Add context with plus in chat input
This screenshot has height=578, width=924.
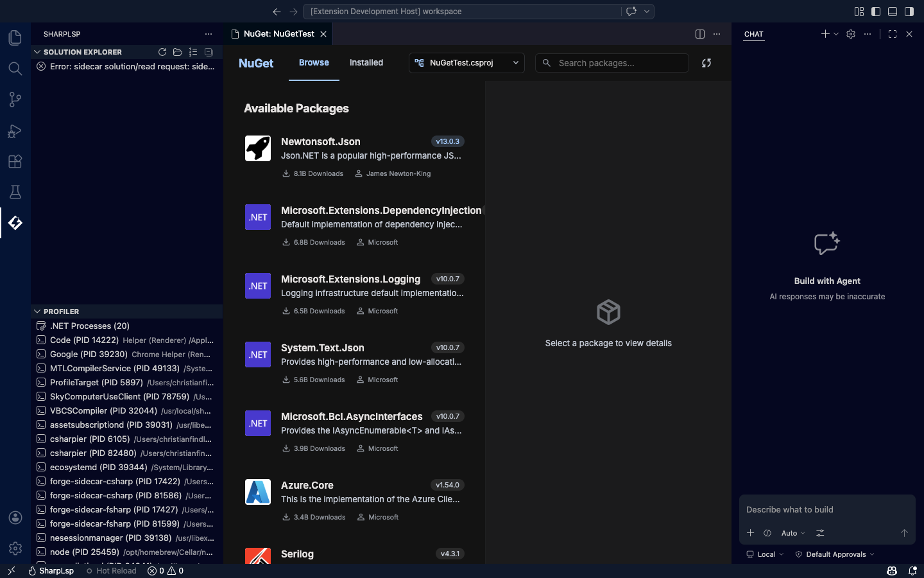(x=750, y=533)
